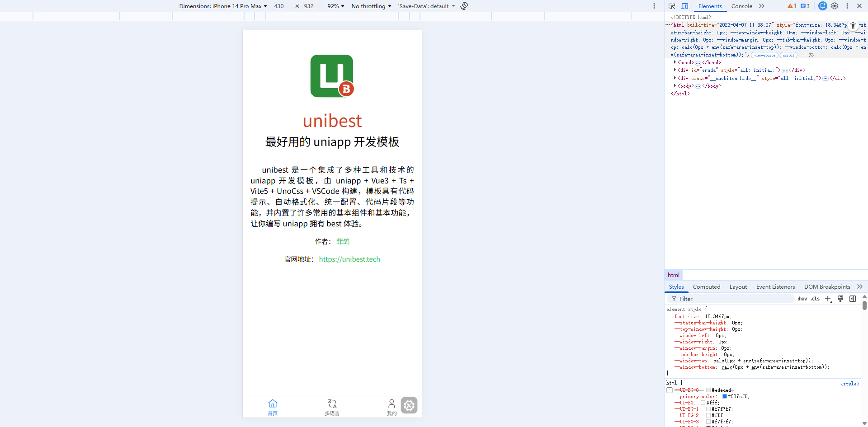868x427 pixels.
Task: Click the view-source badge button
Action: coord(764,55)
